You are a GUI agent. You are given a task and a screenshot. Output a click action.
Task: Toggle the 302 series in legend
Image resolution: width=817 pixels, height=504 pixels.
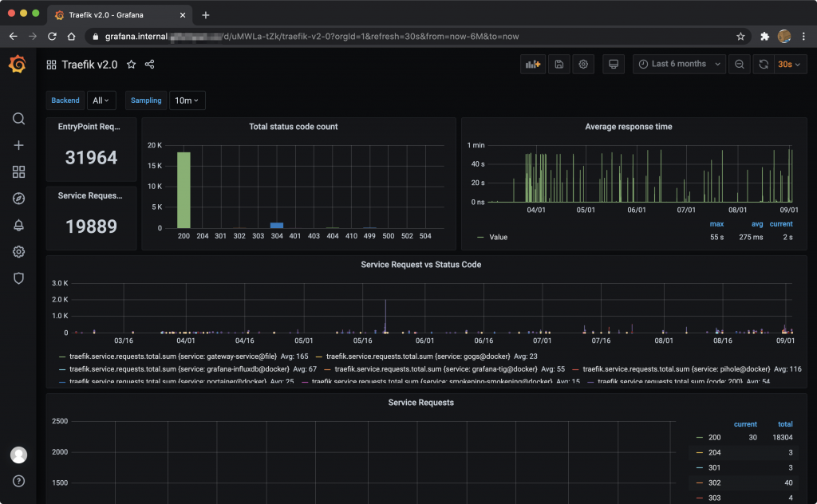pos(714,483)
